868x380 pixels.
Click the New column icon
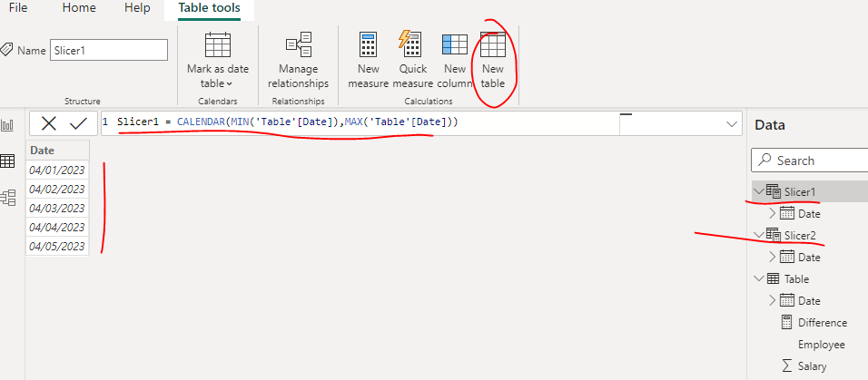(x=455, y=44)
